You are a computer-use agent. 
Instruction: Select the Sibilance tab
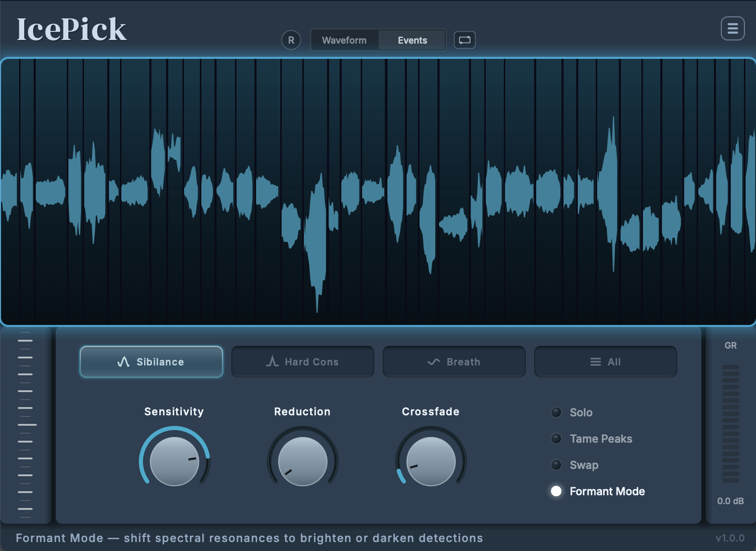[x=151, y=362]
